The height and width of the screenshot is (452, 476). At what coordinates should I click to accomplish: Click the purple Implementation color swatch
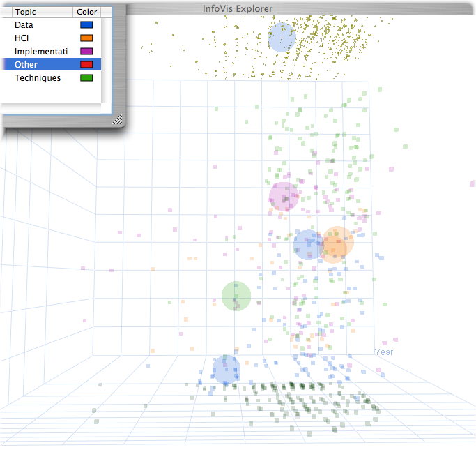click(x=86, y=52)
